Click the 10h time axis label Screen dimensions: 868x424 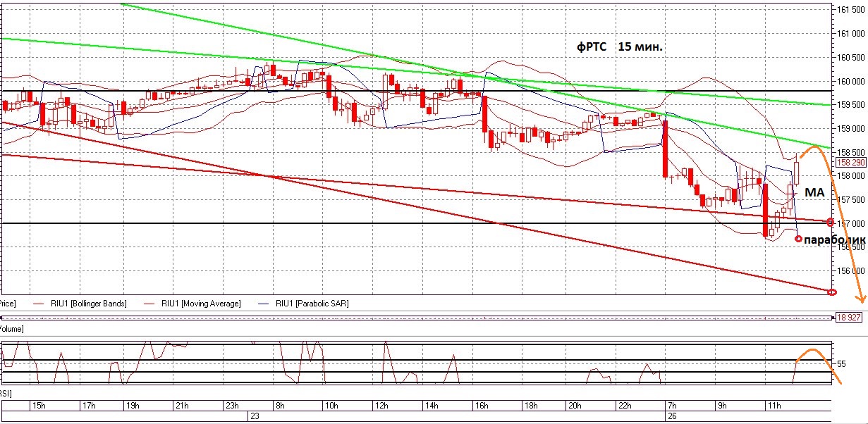[331, 406]
